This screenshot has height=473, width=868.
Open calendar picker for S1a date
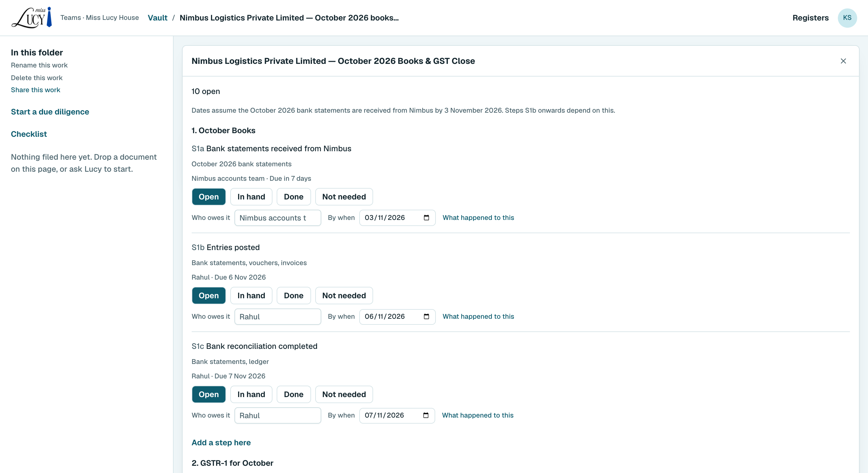(426, 218)
